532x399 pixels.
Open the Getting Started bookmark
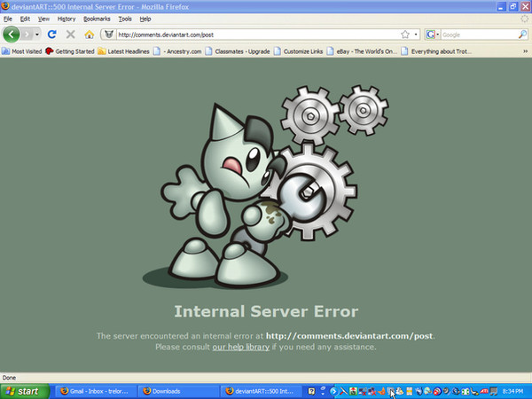click(70, 51)
